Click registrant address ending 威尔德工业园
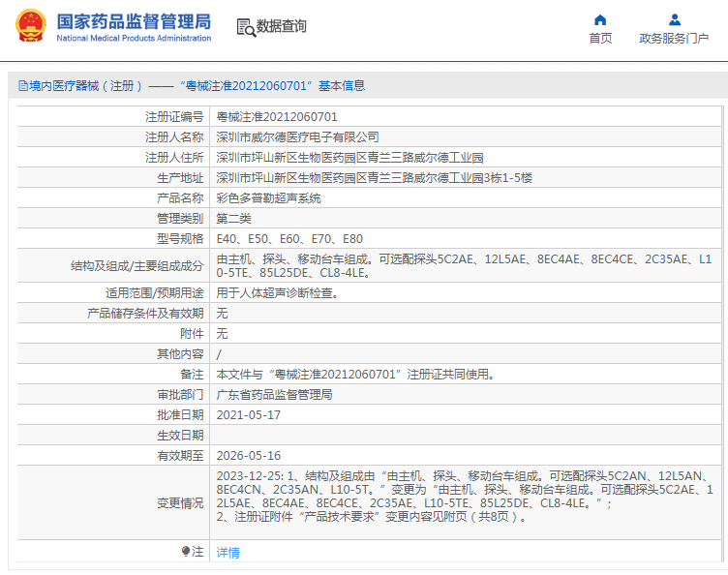The height and width of the screenshot is (575, 728). (x=349, y=158)
